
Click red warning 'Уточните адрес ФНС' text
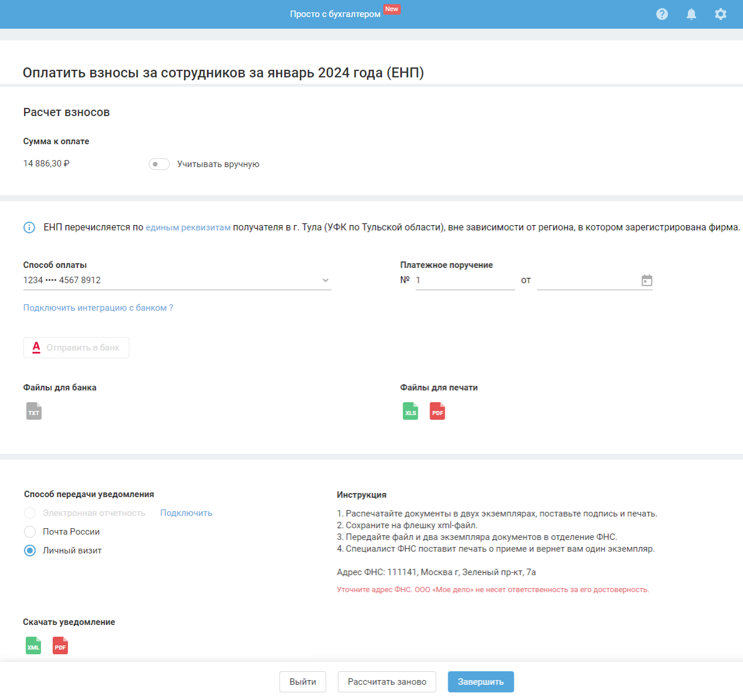pos(493,590)
